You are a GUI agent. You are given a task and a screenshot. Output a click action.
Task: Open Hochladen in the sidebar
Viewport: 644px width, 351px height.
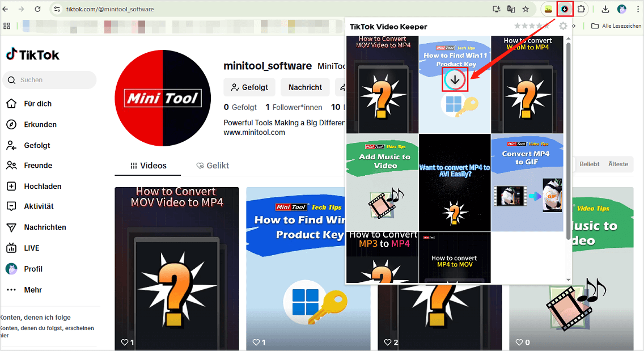point(34,186)
